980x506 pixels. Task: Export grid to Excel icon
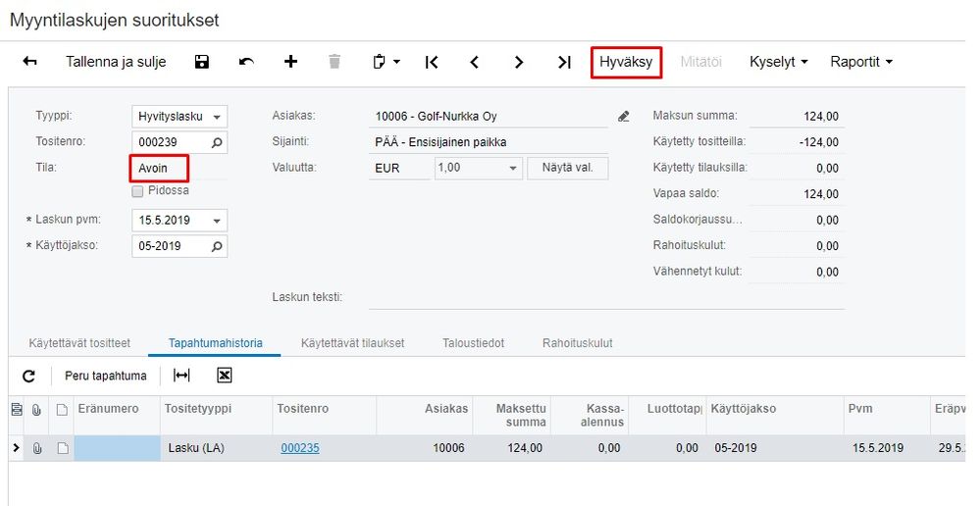tap(224, 376)
